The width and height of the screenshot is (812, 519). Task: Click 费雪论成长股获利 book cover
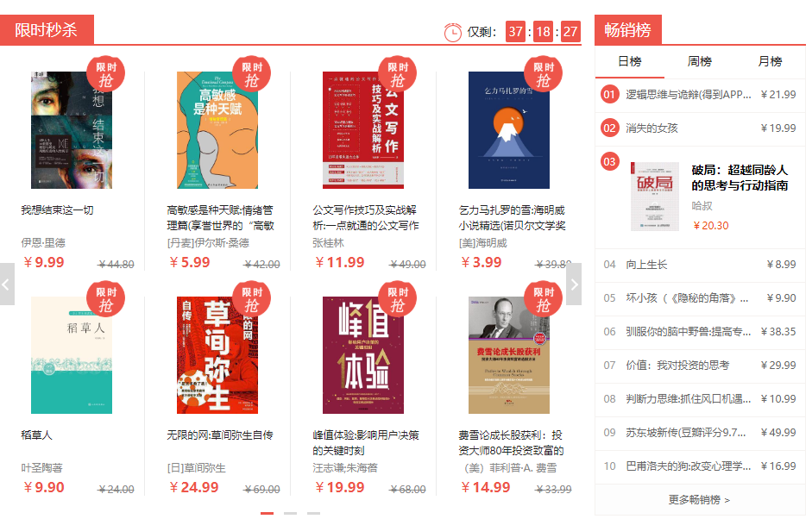click(509, 355)
